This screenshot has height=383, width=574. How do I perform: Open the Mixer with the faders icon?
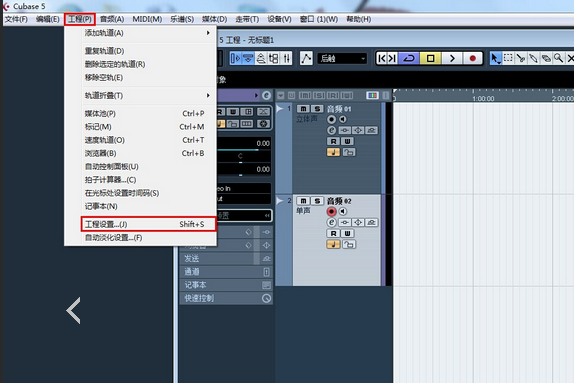287,58
